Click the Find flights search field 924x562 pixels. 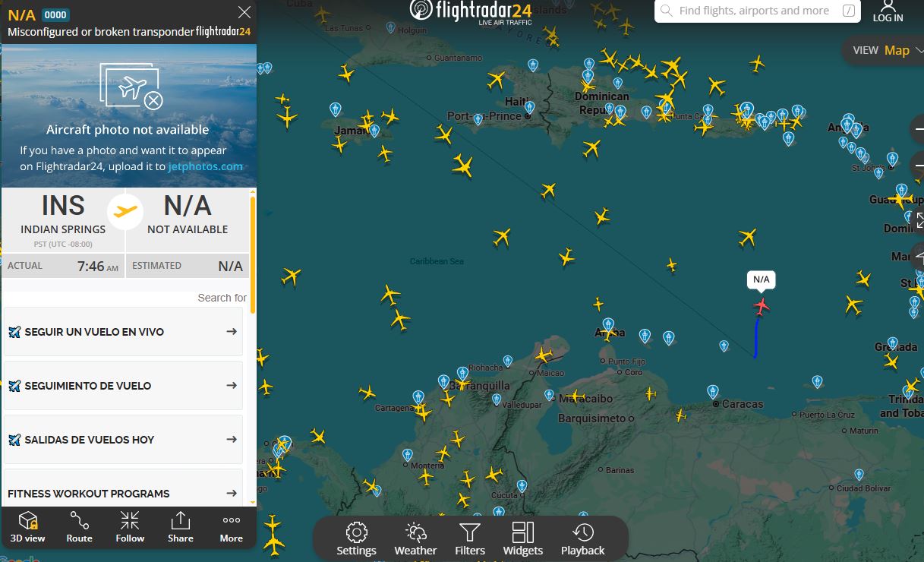pyautogui.click(x=753, y=11)
